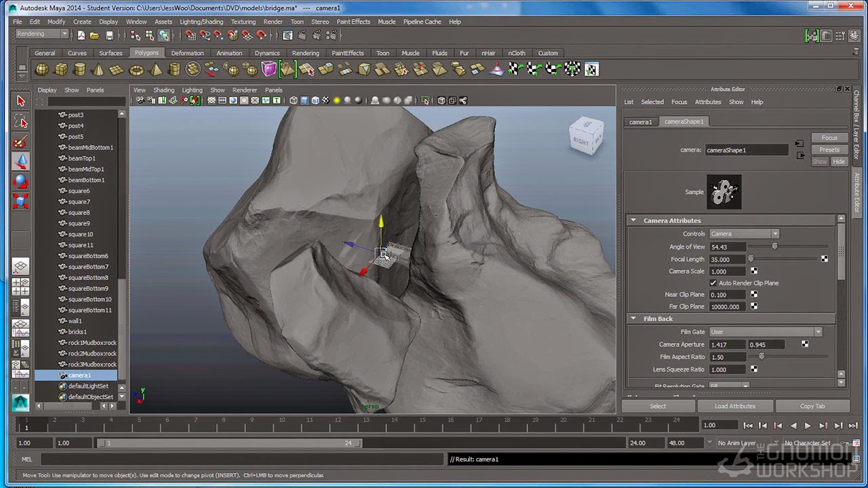Image resolution: width=868 pixels, height=488 pixels.
Task: Select the polygon sphere shelf icon
Action: coord(42,69)
